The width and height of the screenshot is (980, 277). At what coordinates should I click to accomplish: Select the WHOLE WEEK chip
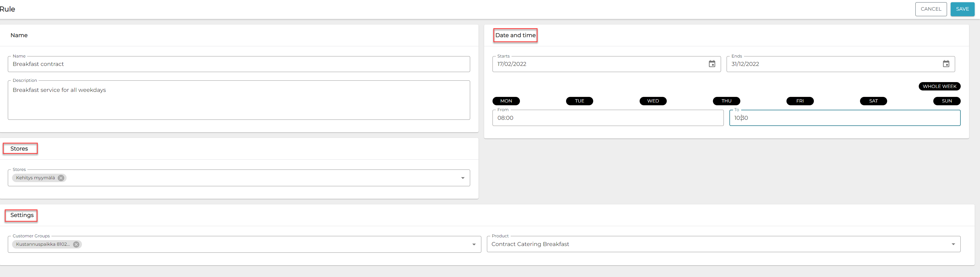pyautogui.click(x=939, y=86)
